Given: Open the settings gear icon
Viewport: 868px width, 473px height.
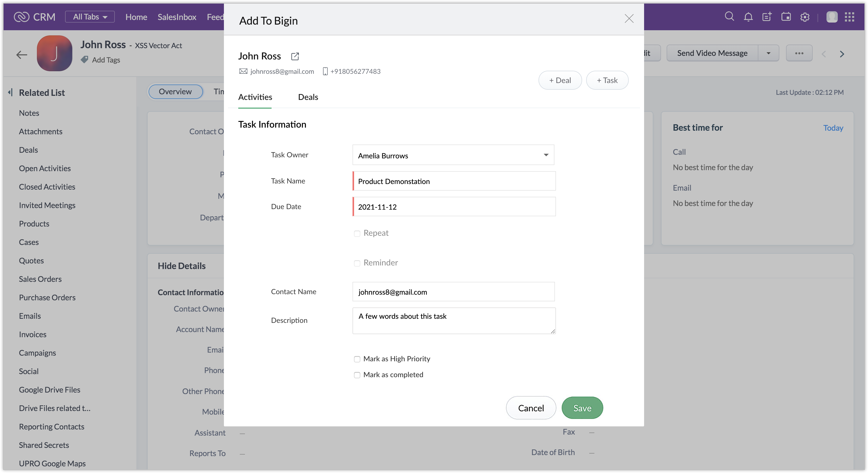Looking at the screenshot, I should click(x=805, y=17).
